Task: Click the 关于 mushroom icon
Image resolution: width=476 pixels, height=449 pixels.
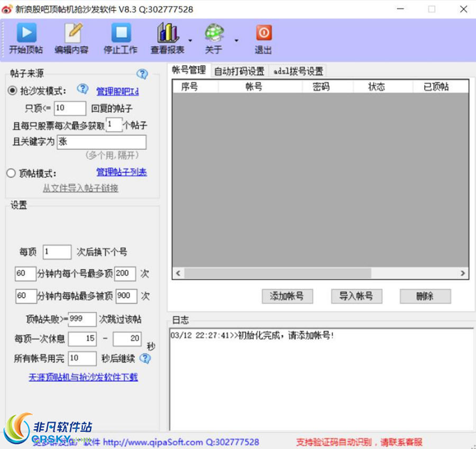Action: 214,32
